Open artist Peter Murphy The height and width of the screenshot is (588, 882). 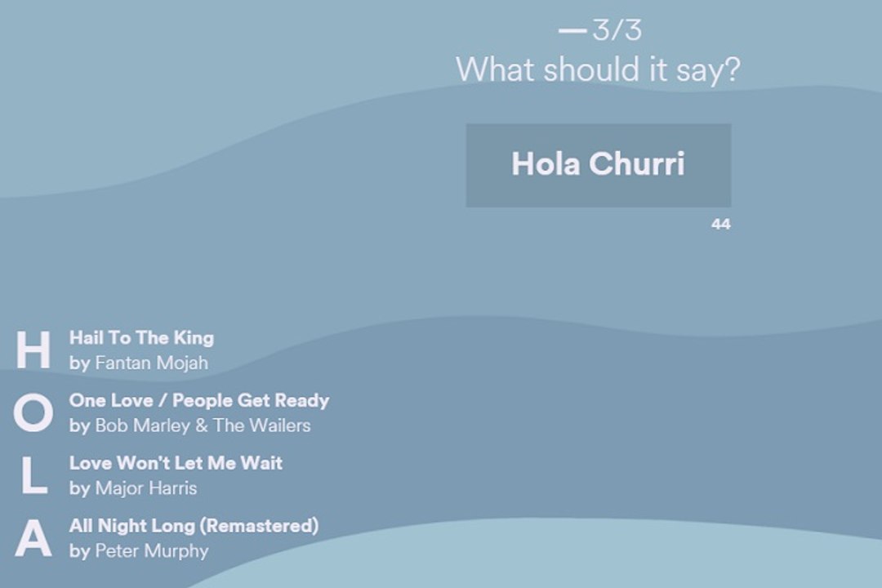click(x=152, y=551)
